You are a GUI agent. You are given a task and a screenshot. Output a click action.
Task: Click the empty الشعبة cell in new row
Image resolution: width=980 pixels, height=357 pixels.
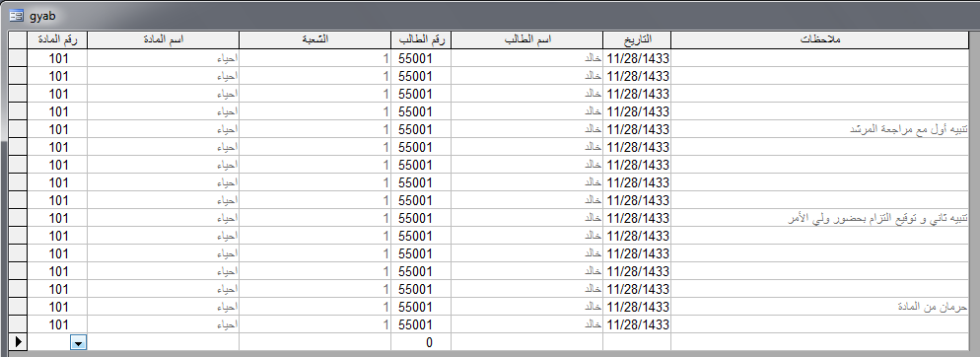(315, 342)
